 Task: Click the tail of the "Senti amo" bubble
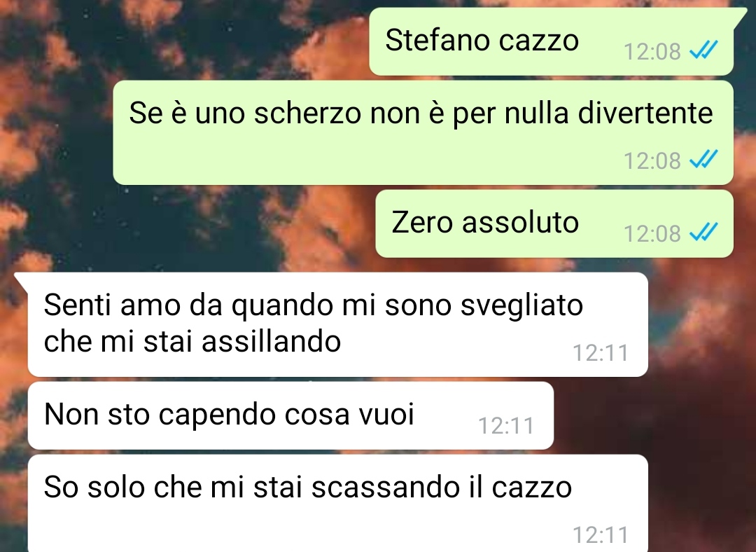(21, 282)
